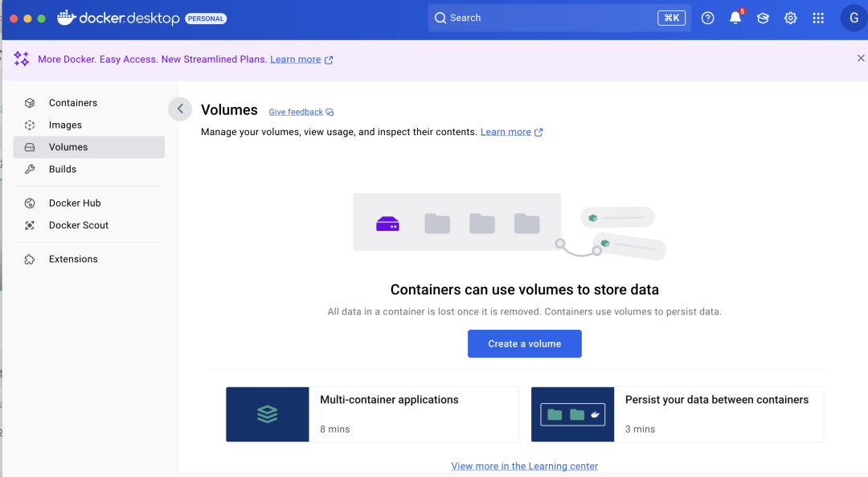868x477 pixels.
Task: Click 'Containers can use volumes to store data' heading
Action: (525, 290)
